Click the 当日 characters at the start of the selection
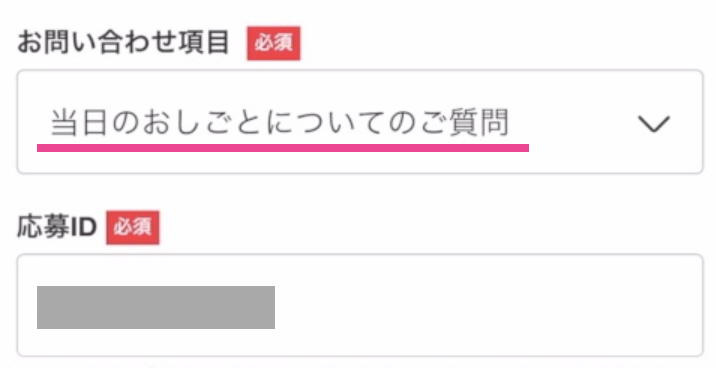This screenshot has width=716, height=368. (78, 123)
